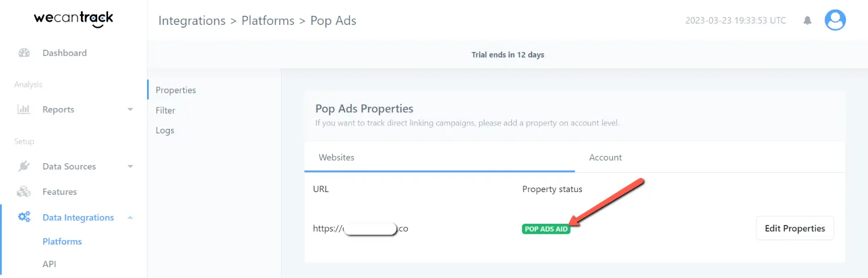The height and width of the screenshot is (278, 868).
Task: Click the Dashboard gauge icon
Action: tap(24, 53)
